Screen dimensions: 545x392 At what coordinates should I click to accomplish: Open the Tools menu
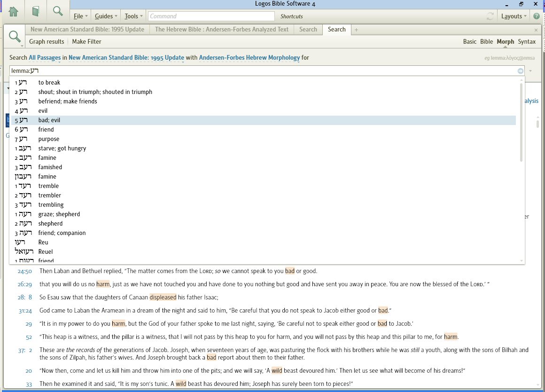click(x=133, y=16)
